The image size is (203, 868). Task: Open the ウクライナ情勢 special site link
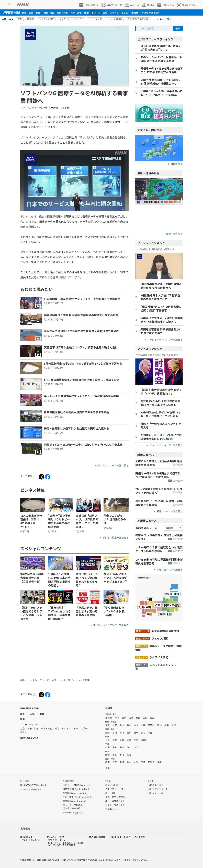(159, 657)
